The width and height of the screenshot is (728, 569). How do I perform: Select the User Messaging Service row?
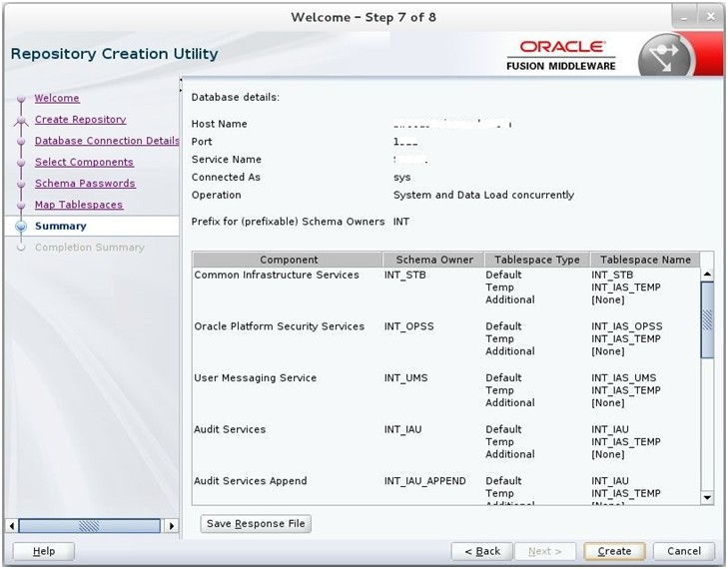445,390
